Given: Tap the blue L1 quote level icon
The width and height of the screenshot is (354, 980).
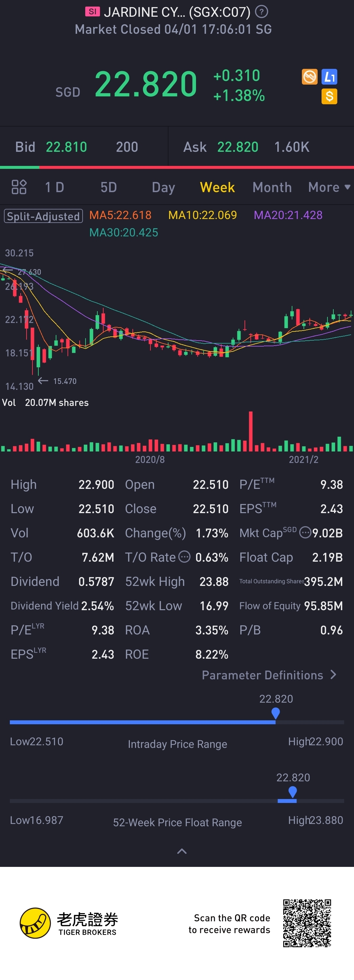Looking at the screenshot, I should tap(329, 77).
